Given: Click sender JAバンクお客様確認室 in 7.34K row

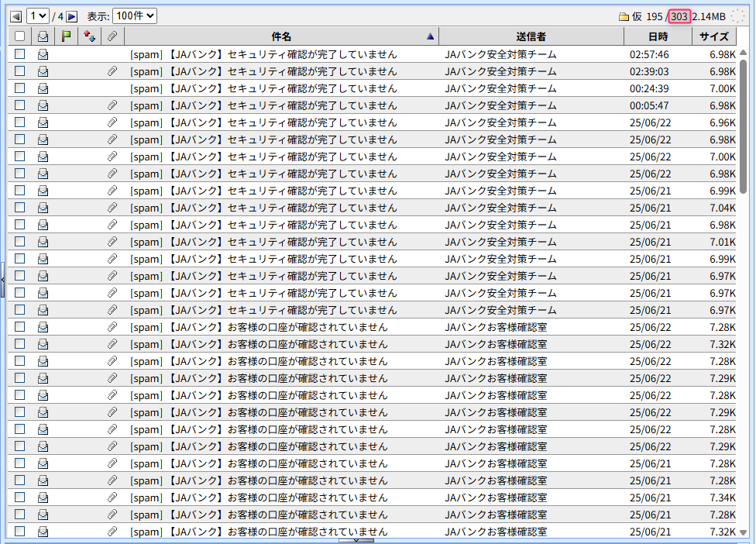Looking at the screenshot, I should pyautogui.click(x=496, y=498).
